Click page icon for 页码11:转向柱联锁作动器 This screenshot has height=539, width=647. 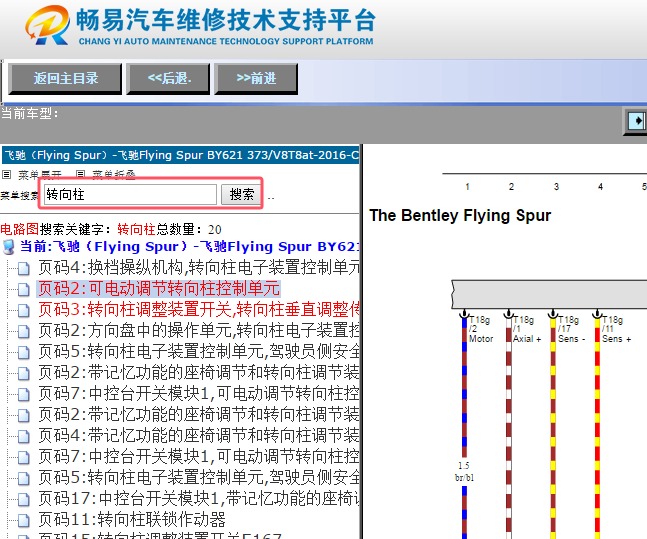[24, 520]
